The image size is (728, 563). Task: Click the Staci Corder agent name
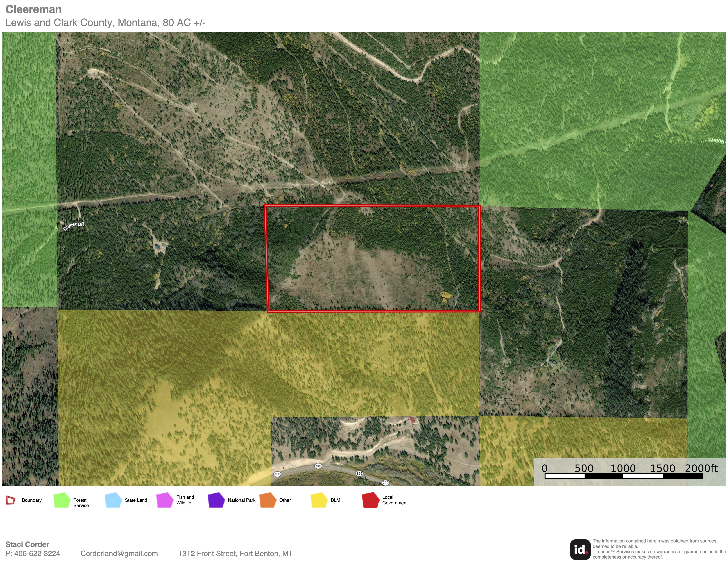pyautogui.click(x=27, y=544)
